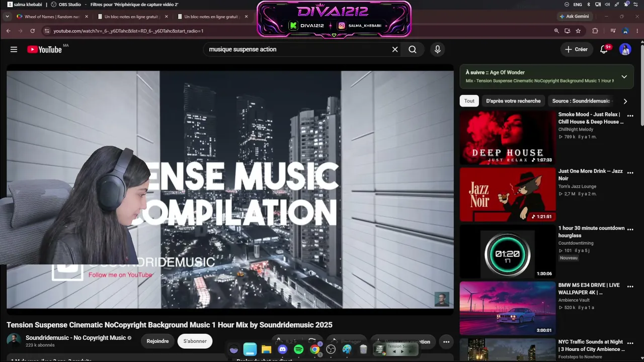Image resolution: width=644 pixels, height=362 pixels.
Task: Open the Smoke Mood Deep House thumbnail
Action: [x=508, y=138]
